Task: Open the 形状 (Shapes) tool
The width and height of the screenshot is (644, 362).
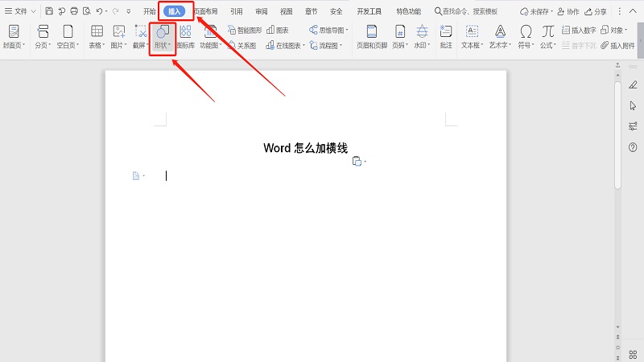Action: coord(162,36)
